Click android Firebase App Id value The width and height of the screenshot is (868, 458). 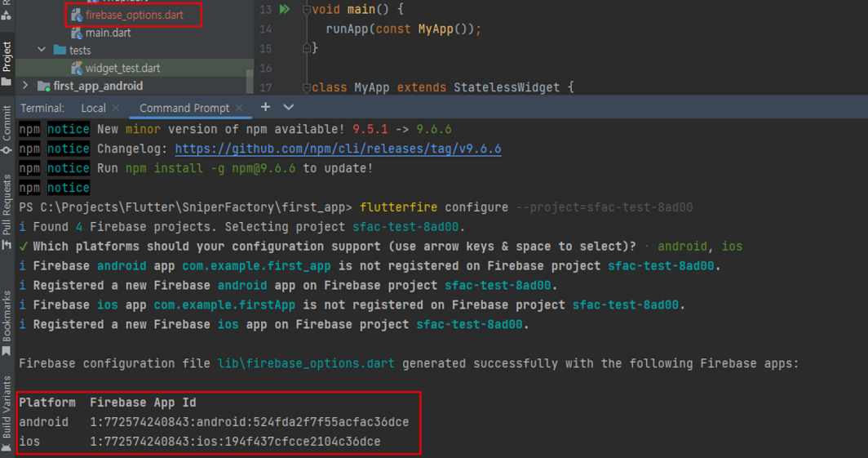[x=249, y=422]
